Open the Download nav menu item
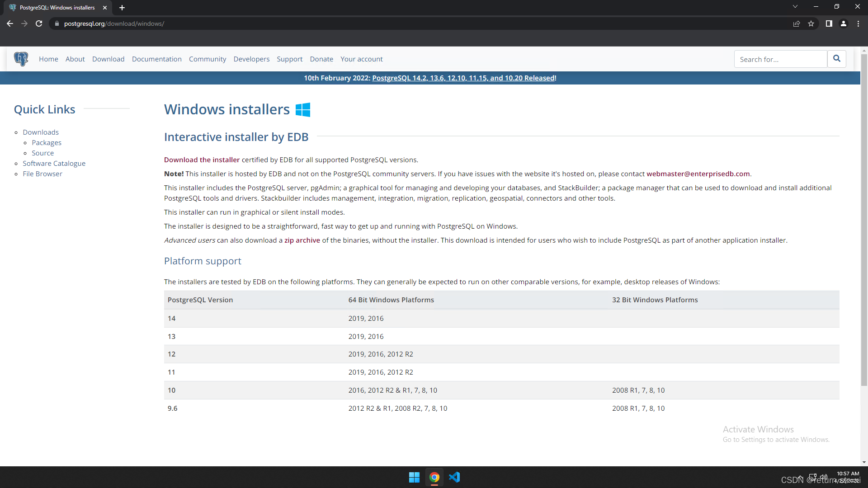 (x=108, y=59)
